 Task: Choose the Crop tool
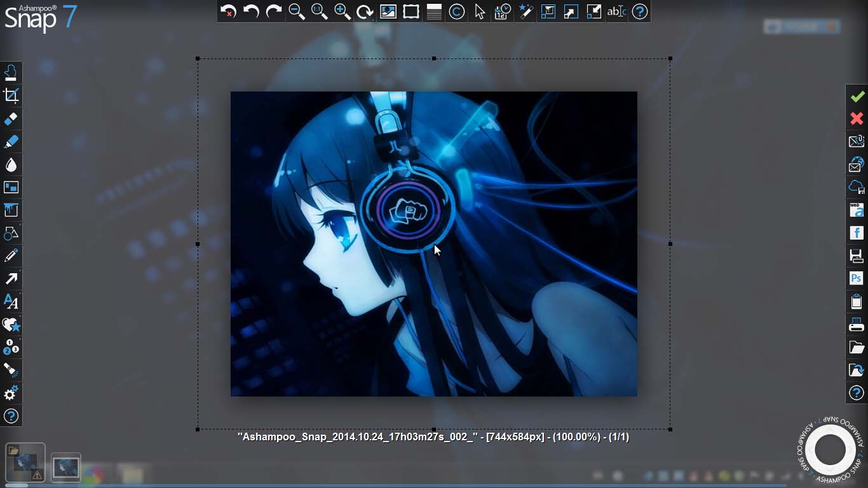point(11,96)
